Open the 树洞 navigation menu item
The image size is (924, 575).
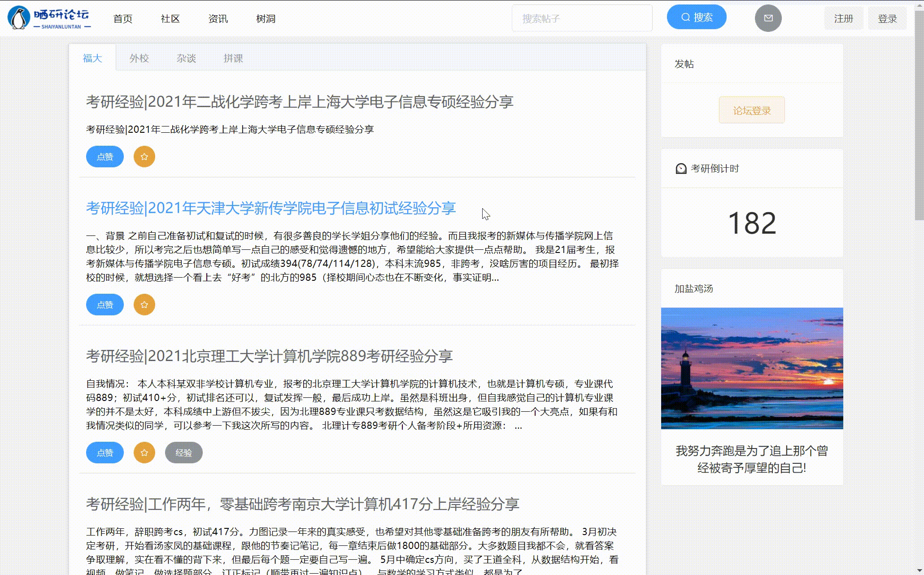pyautogui.click(x=266, y=19)
